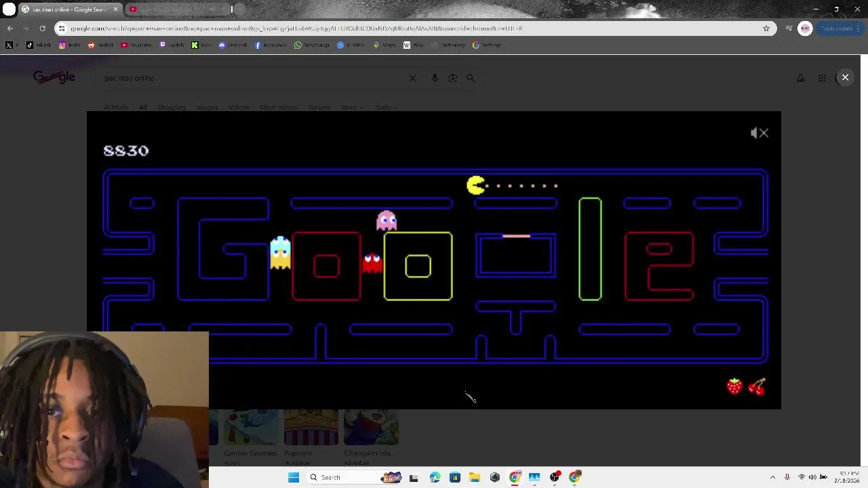Open the Insta bookmark
This screenshot has width=868, height=488.
point(69,45)
